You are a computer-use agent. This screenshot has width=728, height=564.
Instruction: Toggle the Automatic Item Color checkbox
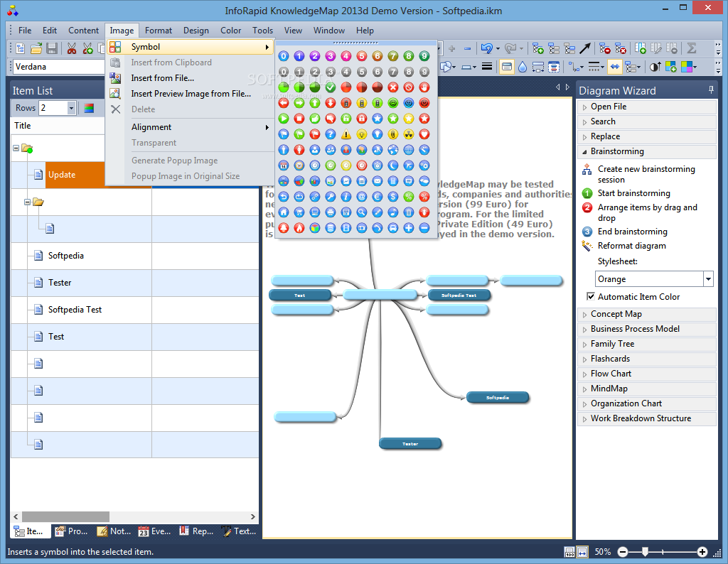pos(591,296)
